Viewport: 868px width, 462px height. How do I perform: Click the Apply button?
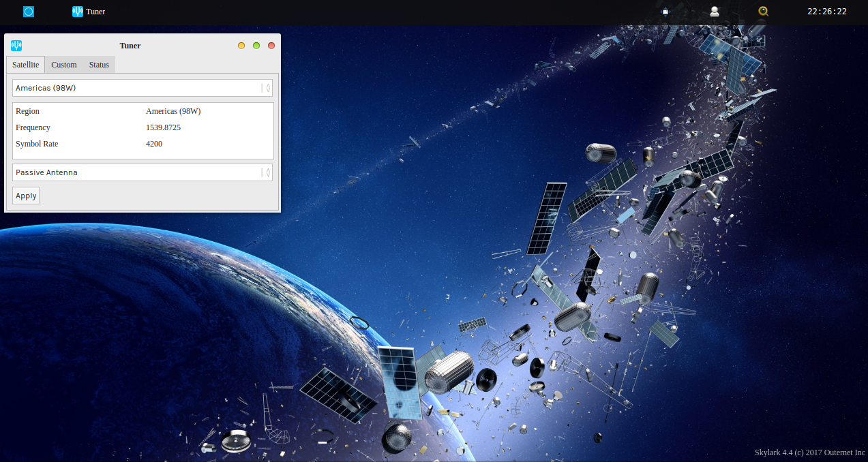[26, 196]
